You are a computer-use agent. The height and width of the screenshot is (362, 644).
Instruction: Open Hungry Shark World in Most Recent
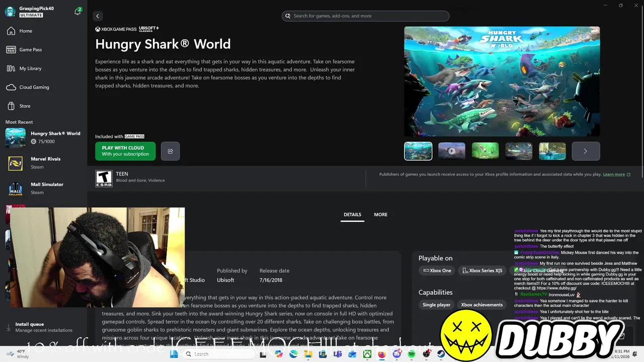pos(44,138)
